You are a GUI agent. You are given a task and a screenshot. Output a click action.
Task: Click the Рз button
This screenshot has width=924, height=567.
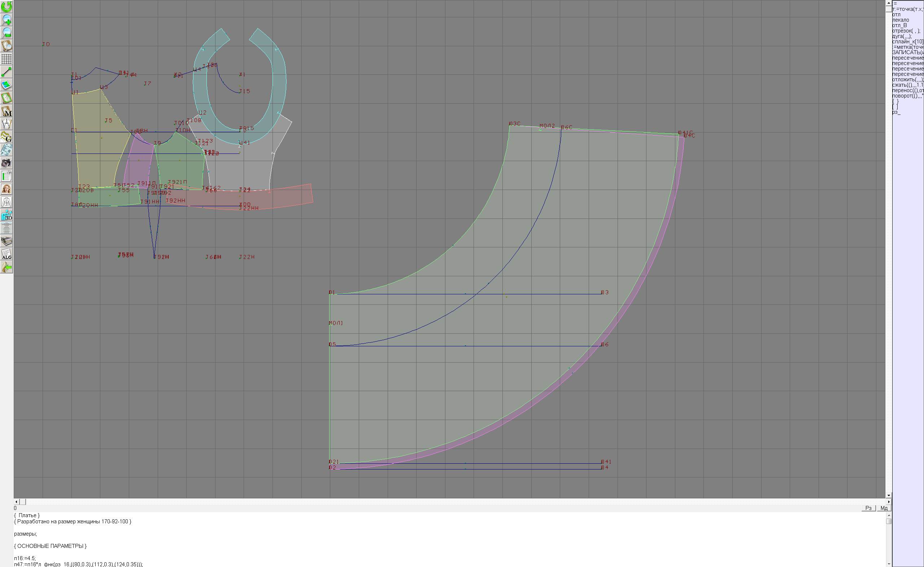tap(868, 508)
